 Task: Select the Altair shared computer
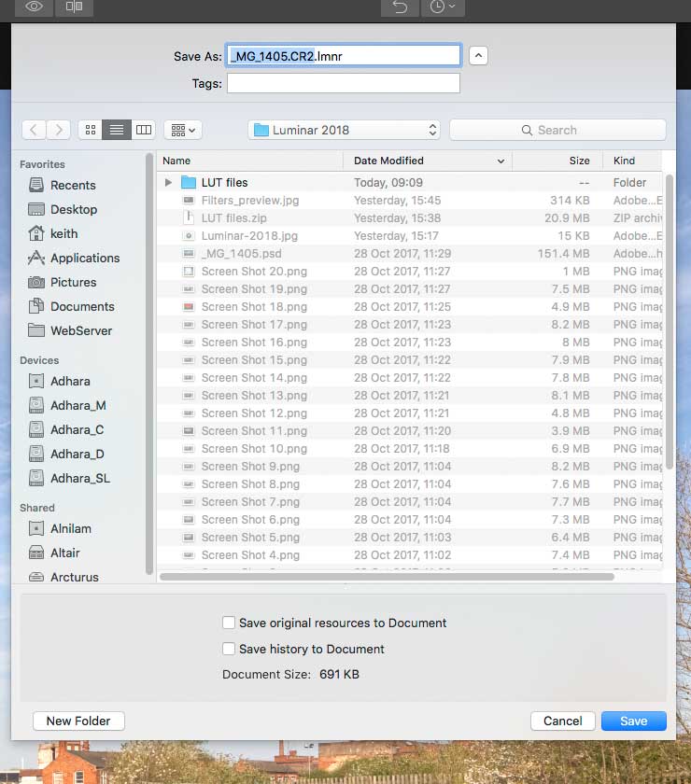click(x=65, y=553)
